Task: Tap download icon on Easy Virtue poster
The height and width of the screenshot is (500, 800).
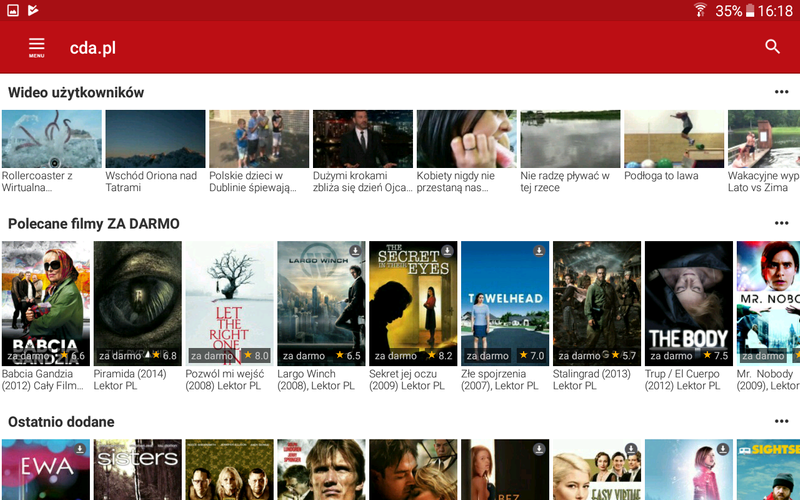Action: pyautogui.click(x=631, y=448)
